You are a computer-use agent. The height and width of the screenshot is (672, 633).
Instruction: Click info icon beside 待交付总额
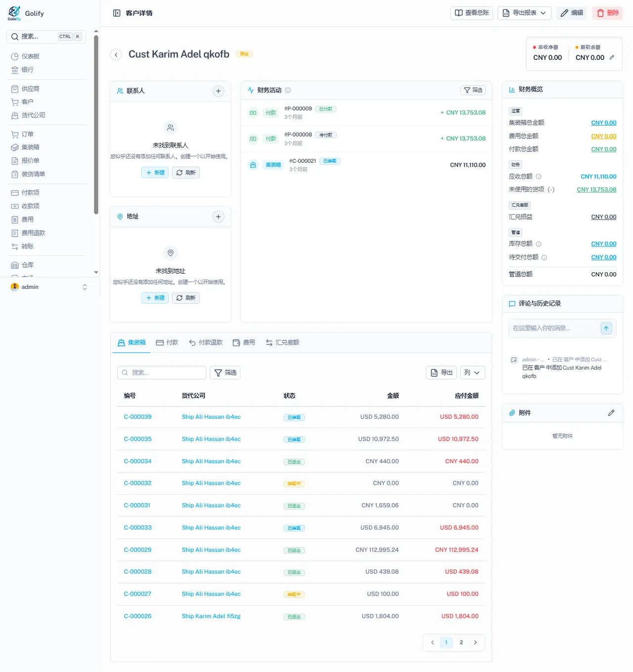click(544, 257)
